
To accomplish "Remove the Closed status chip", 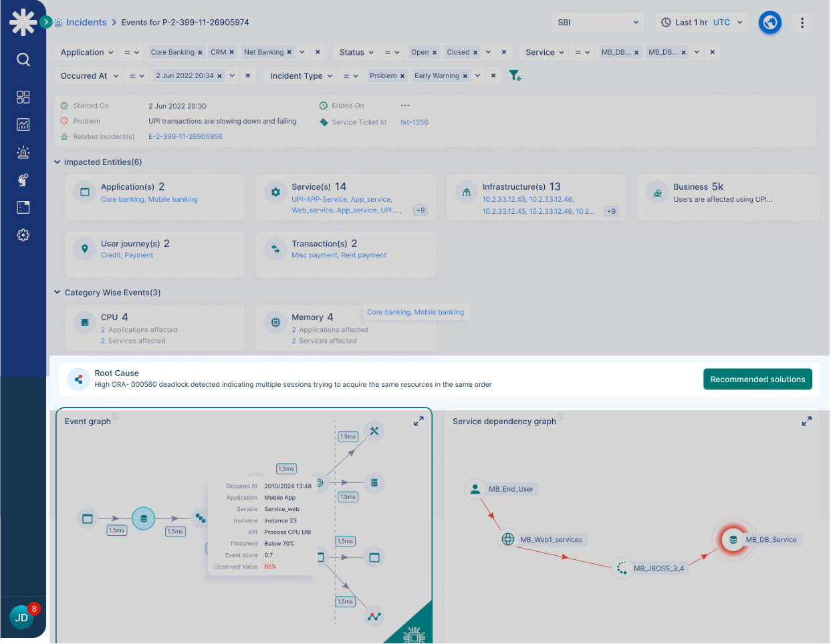I will pyautogui.click(x=475, y=53).
